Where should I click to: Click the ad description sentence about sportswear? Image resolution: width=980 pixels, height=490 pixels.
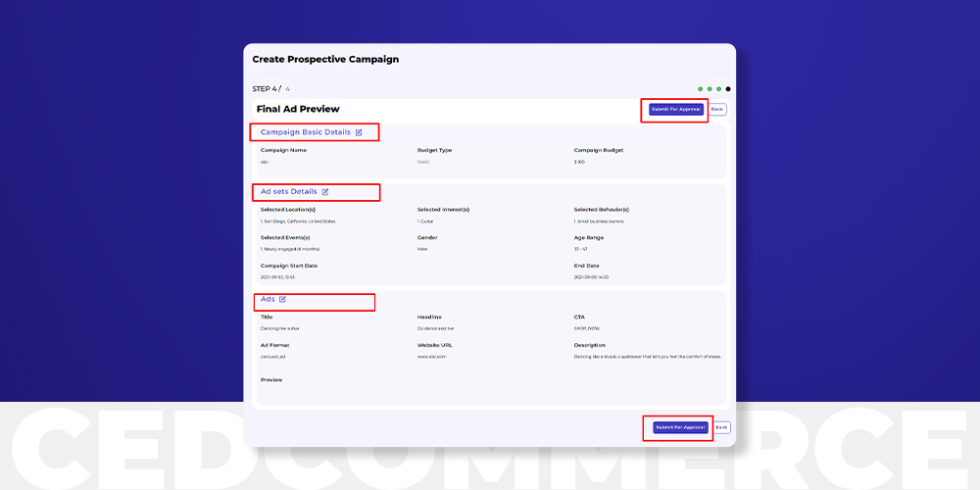pos(648,357)
